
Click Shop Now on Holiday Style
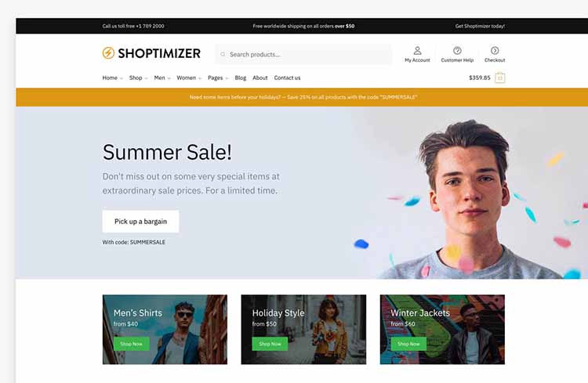(270, 344)
